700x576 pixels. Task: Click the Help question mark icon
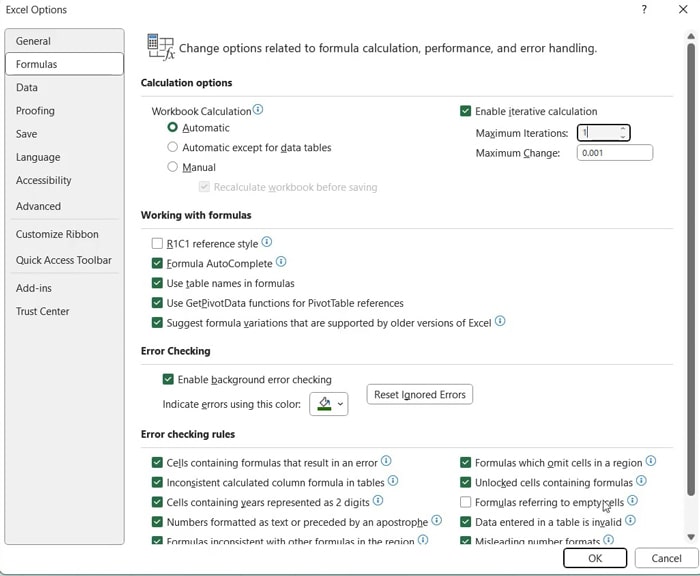(641, 9)
